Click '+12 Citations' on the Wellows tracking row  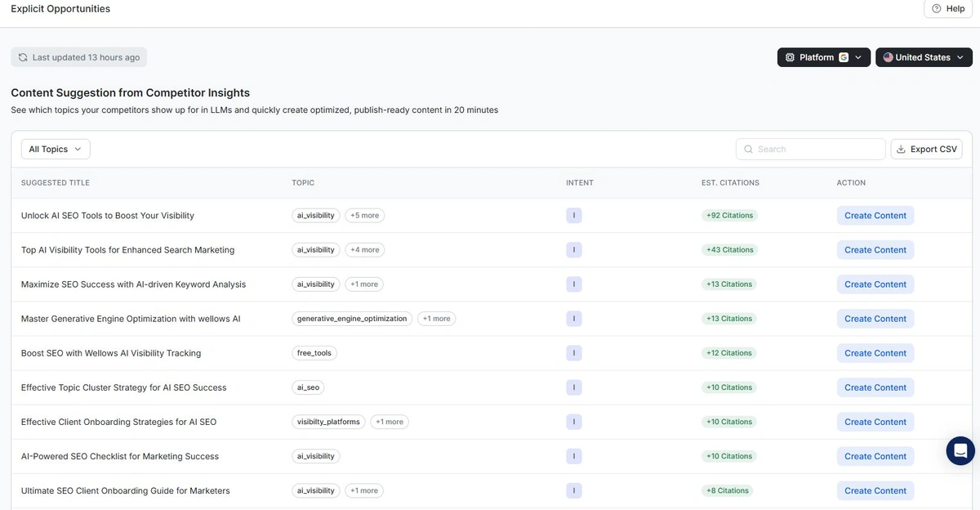pyautogui.click(x=728, y=352)
